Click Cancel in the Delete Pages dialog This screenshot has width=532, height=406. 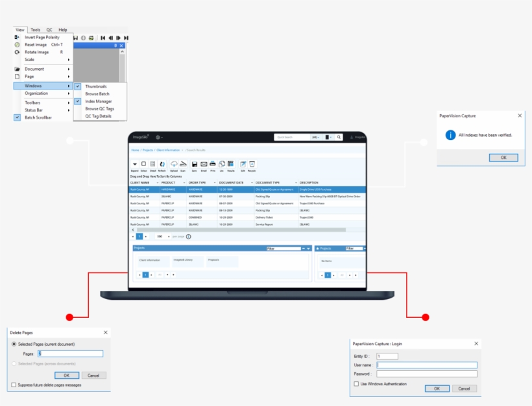coord(93,376)
